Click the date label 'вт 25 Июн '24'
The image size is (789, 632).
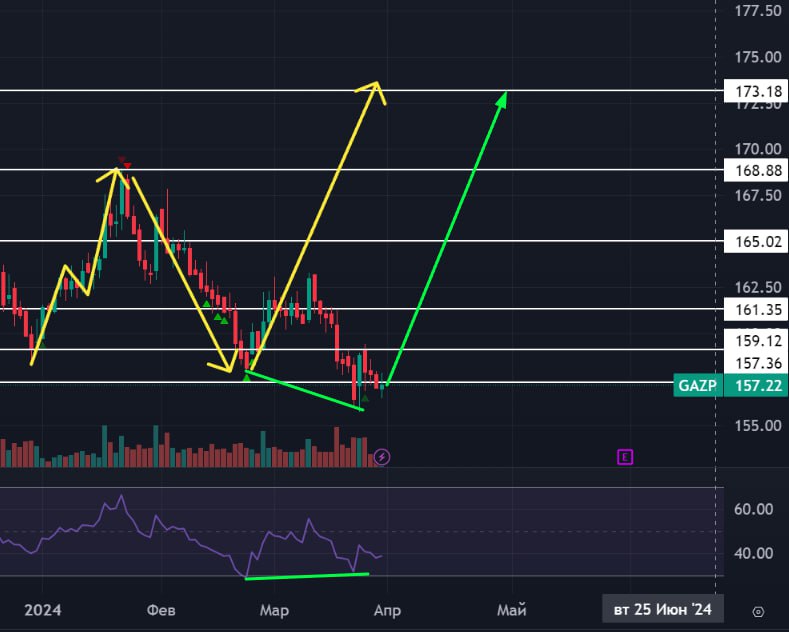tap(663, 609)
